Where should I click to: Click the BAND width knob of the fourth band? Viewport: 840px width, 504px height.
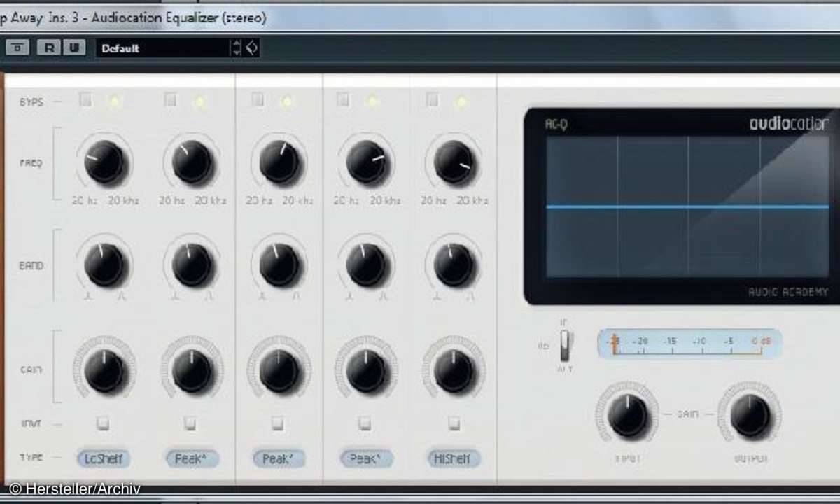[366, 266]
